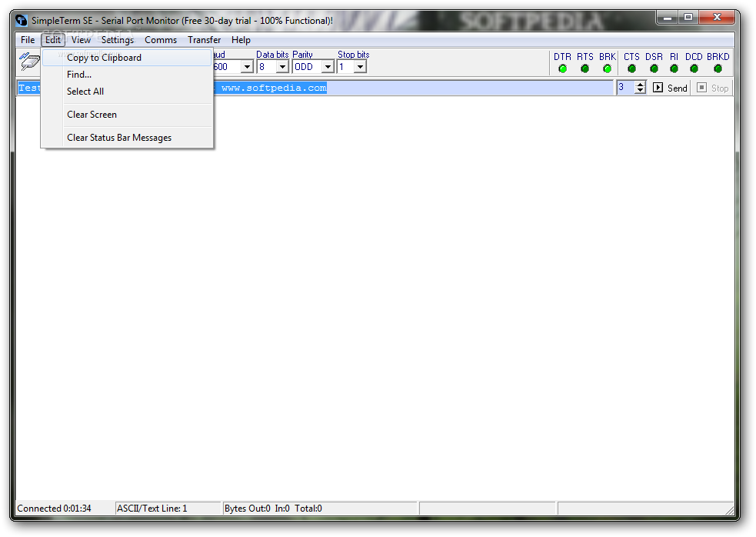Choose Clear Status Bar Messages
756x537 pixels.
127,138
